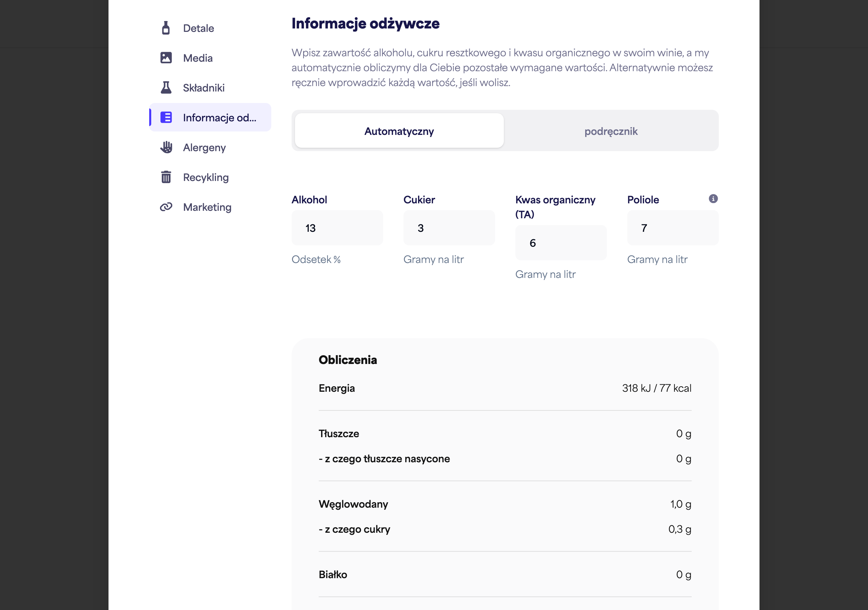The height and width of the screenshot is (610, 868).
Task: Click the Alkohol input with value 13
Action: 337,228
